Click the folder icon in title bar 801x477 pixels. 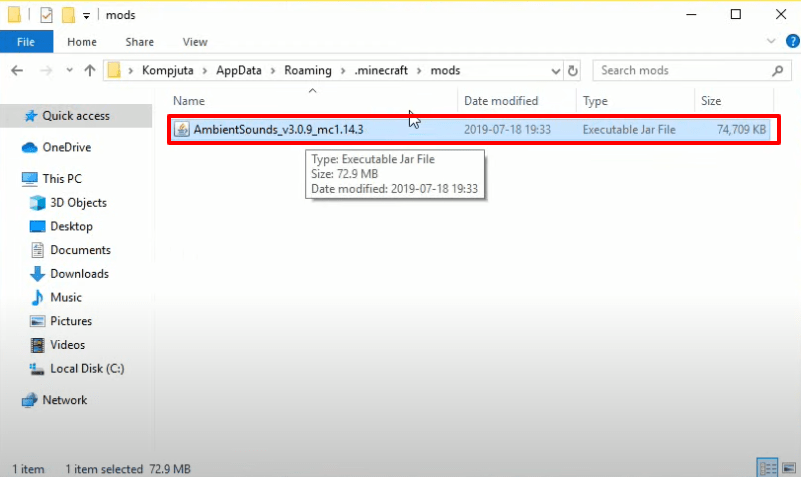pos(14,15)
